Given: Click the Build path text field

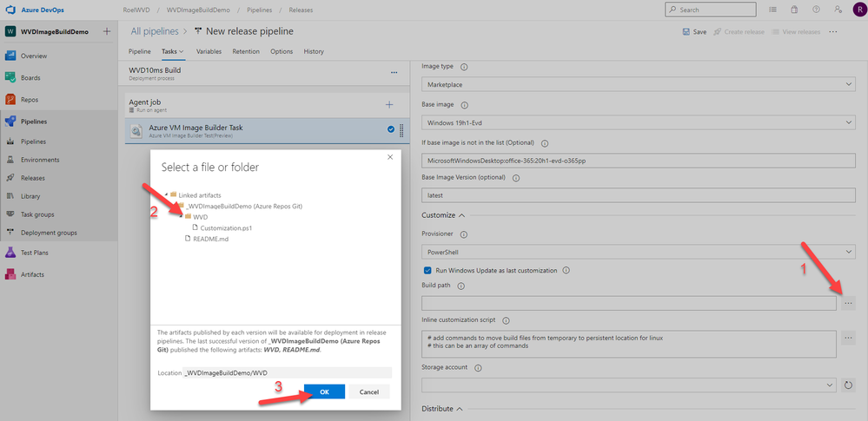Looking at the screenshot, I should pyautogui.click(x=629, y=303).
